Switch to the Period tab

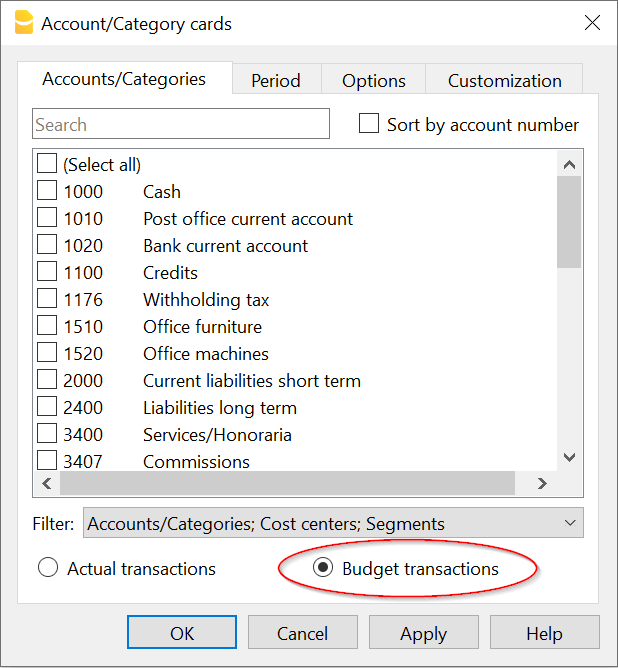click(x=276, y=81)
